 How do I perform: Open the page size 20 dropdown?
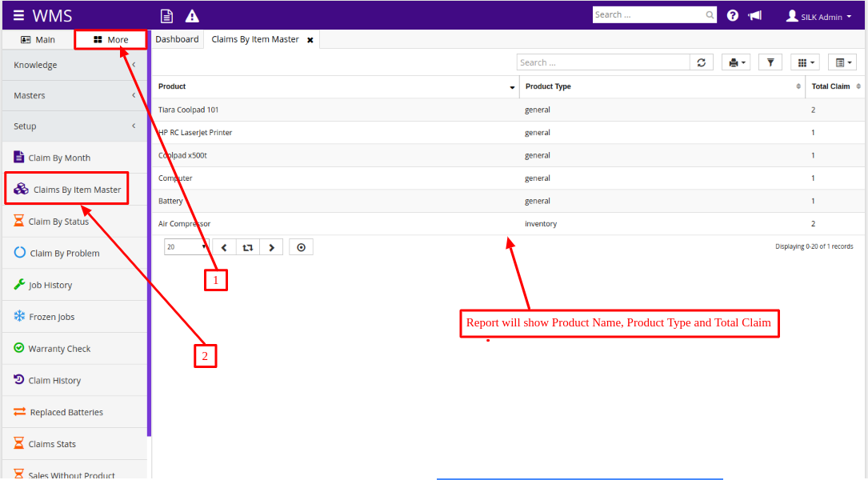(186, 247)
